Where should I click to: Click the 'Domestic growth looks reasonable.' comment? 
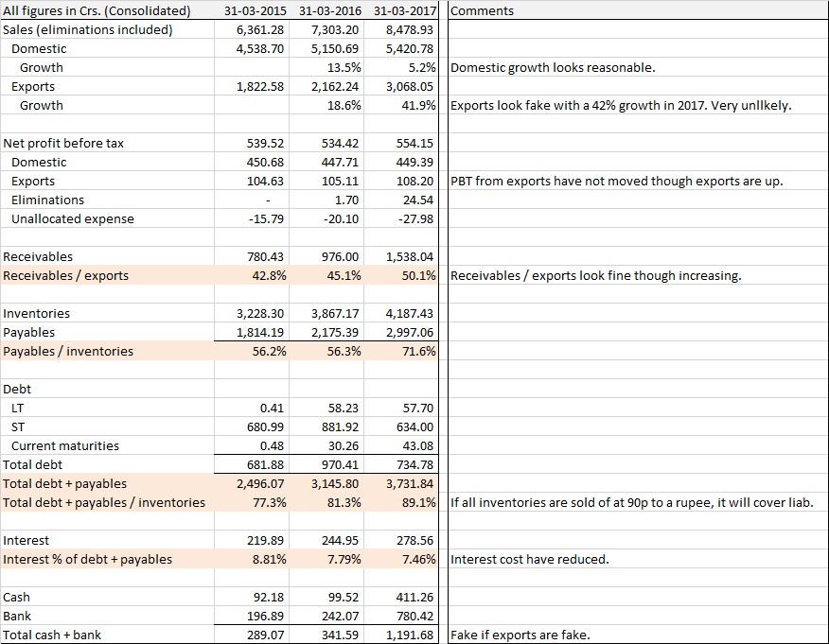(554, 67)
